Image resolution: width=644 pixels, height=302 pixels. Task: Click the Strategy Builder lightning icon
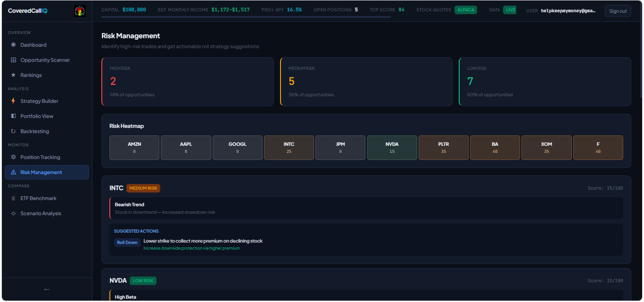[x=13, y=101]
